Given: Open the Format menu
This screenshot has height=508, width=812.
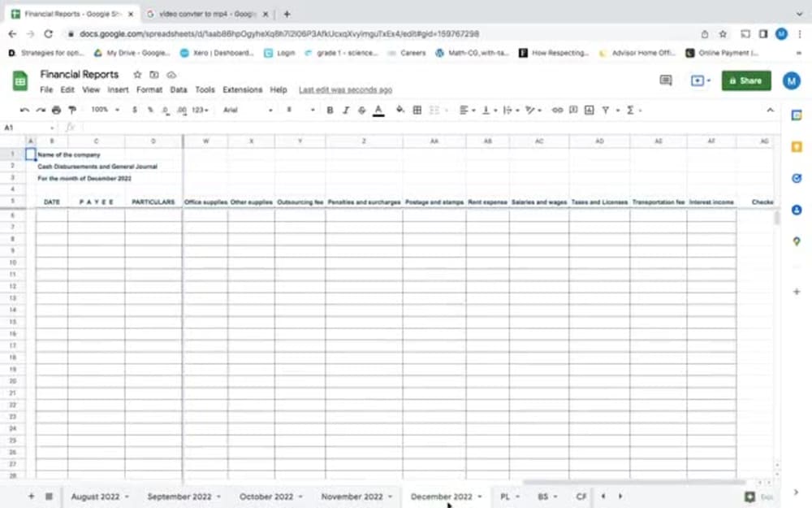Looking at the screenshot, I should [x=149, y=89].
